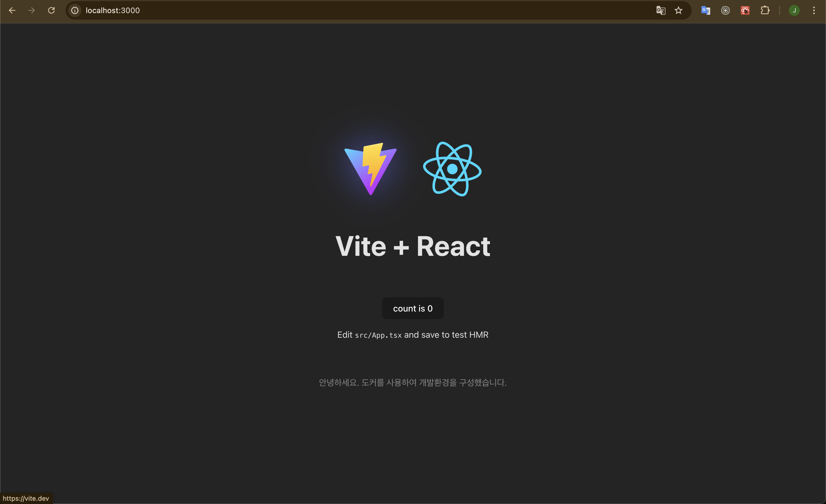Click the browser back arrow
The height and width of the screenshot is (504, 826).
click(x=12, y=10)
